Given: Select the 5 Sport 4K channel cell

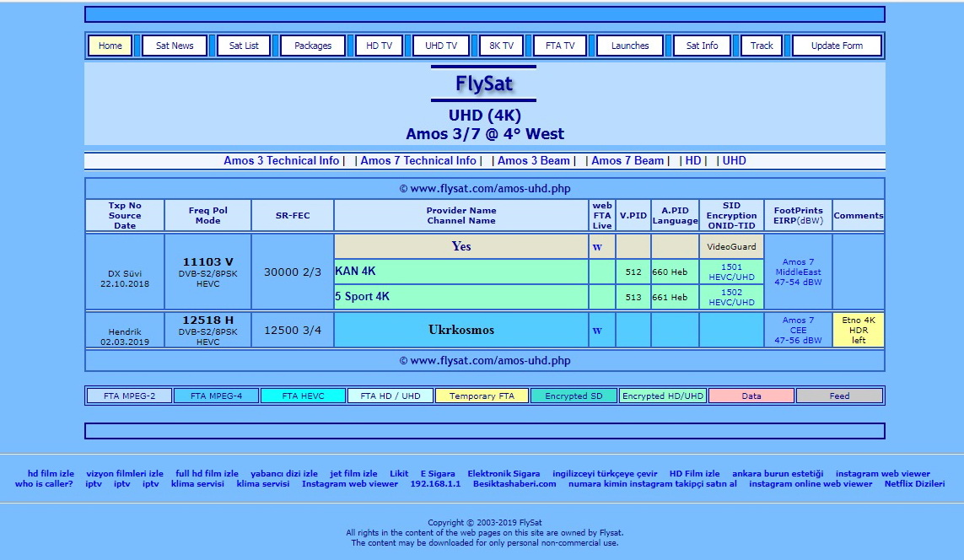Looking at the screenshot, I should tap(461, 297).
